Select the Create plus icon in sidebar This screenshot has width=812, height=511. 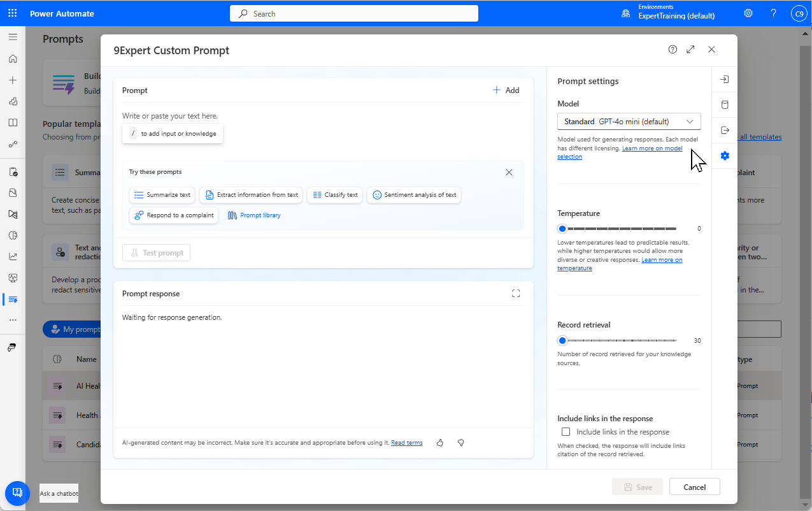point(13,80)
